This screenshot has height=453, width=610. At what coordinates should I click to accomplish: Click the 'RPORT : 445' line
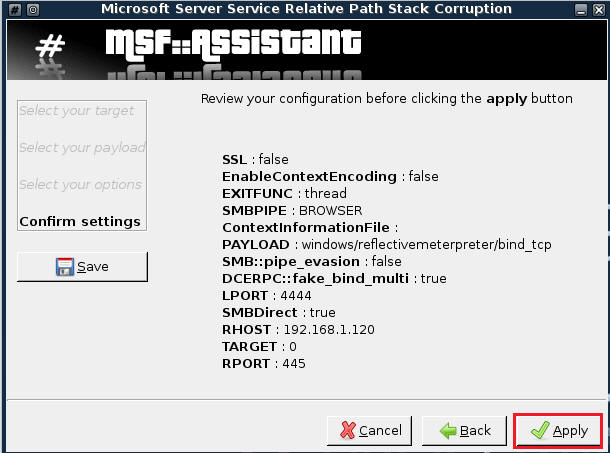pos(264,364)
